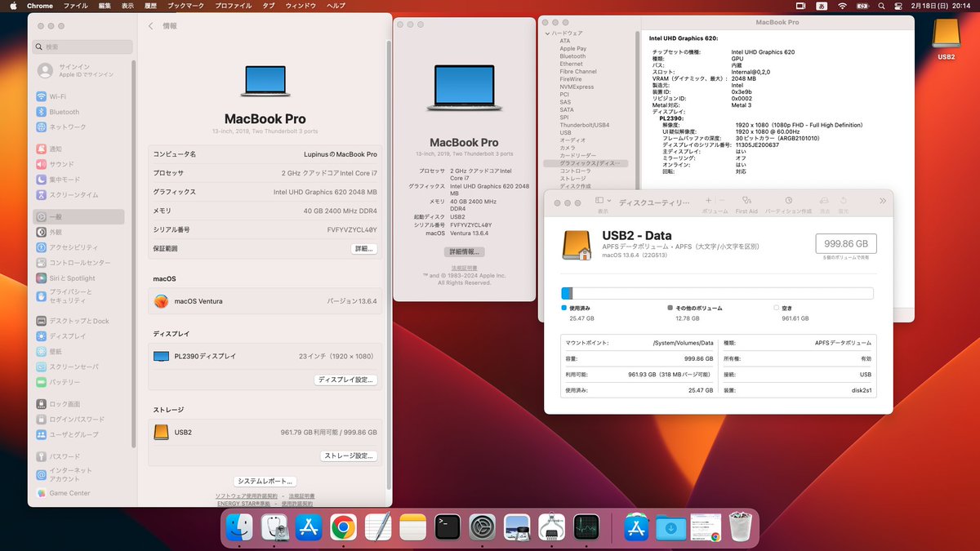This screenshot has width=980, height=551.
Task: Add volume with plus in Disk Utility
Action: coord(708,201)
